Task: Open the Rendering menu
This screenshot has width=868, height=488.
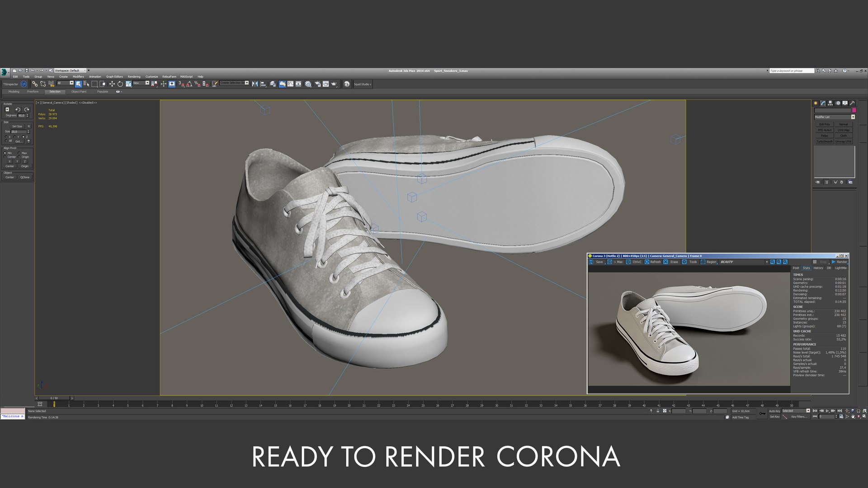Action: 134,76
